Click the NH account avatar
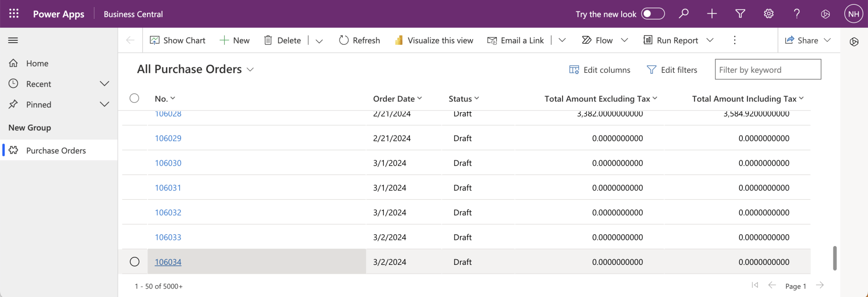 tap(853, 14)
